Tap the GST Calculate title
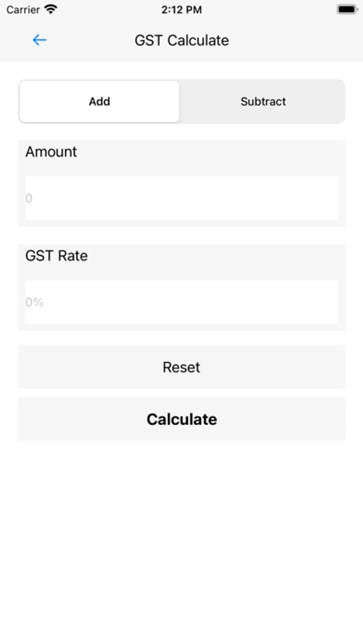This screenshot has height=644, width=363. [181, 40]
